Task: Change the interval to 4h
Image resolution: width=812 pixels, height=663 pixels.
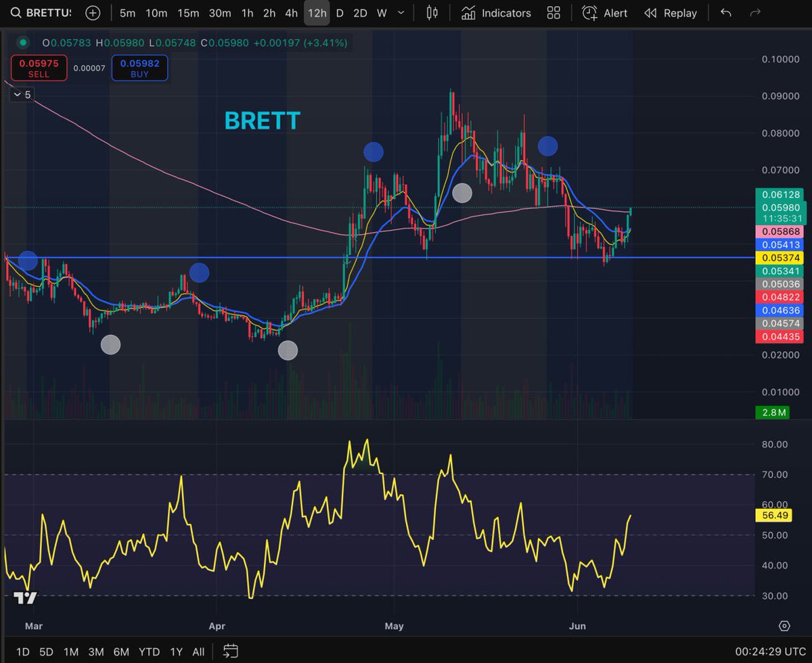Action: [x=291, y=13]
